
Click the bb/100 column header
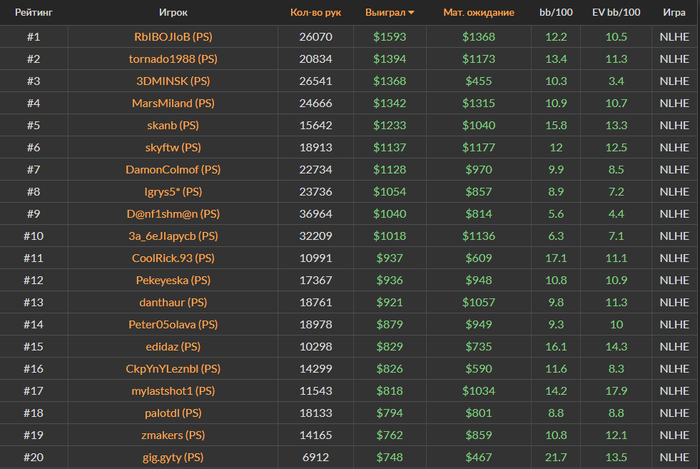point(556,13)
